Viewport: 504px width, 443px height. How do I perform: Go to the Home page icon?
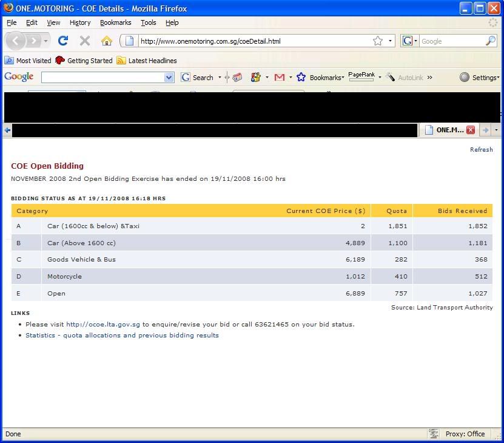pyautogui.click(x=107, y=41)
